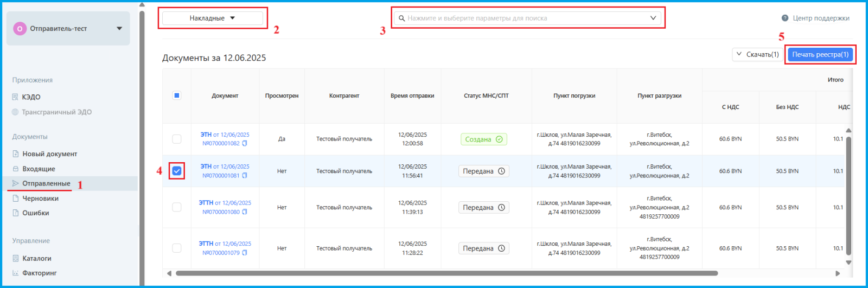Click the search magnifier icon

pos(402,18)
